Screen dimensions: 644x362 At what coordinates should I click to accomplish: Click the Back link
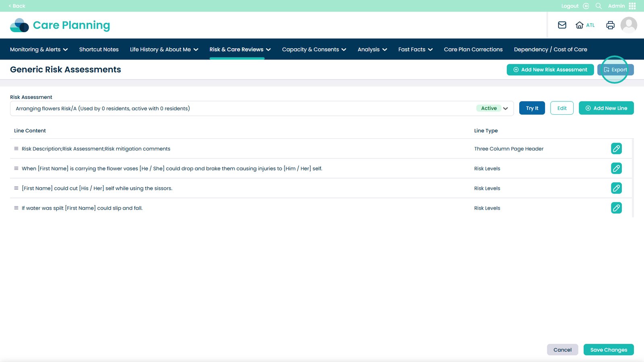coord(17,6)
